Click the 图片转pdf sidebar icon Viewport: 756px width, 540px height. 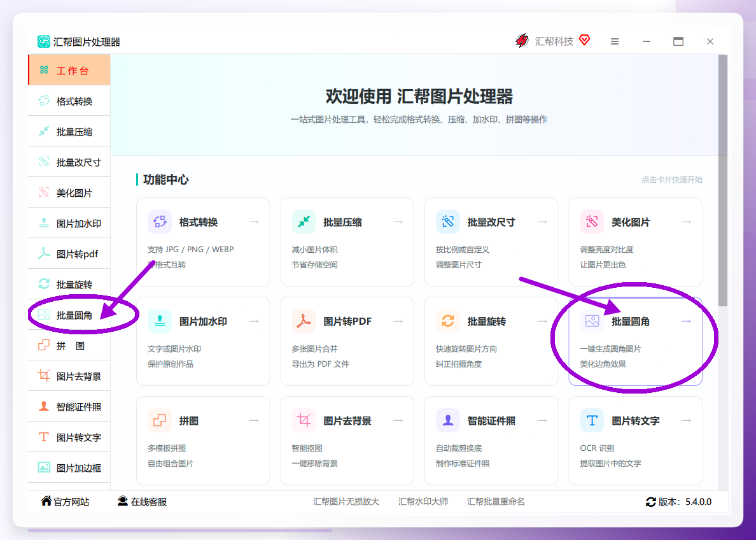coord(44,253)
